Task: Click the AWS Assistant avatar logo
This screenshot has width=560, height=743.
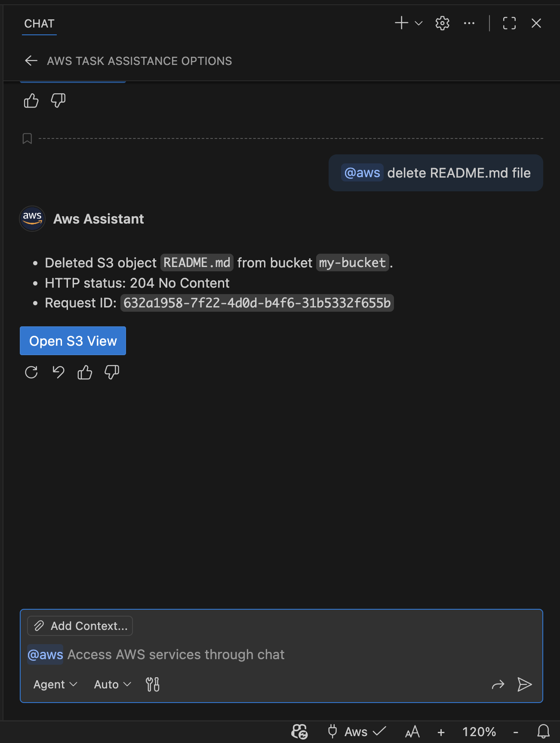Action: pyautogui.click(x=32, y=218)
